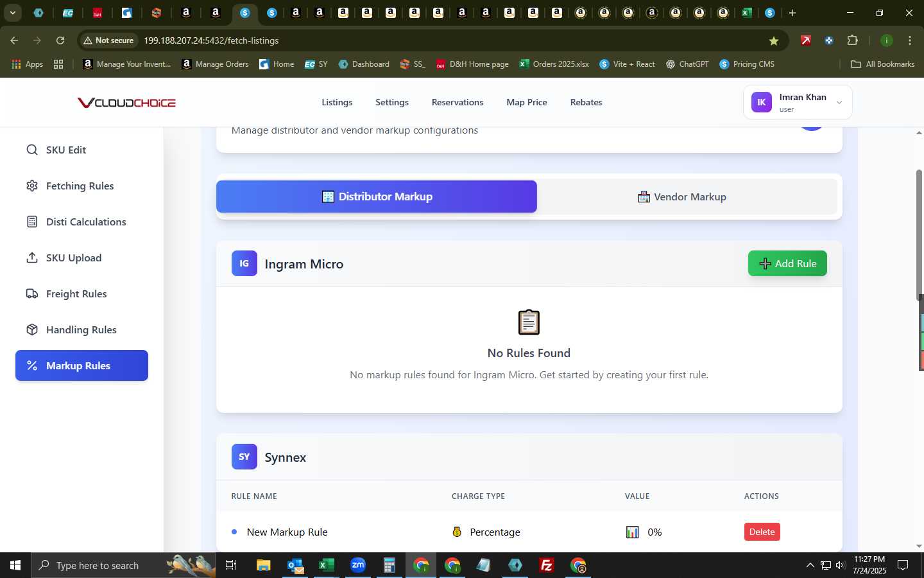Open SKU Upload icon in sidebar
Screen dimensions: 924x578
tap(32, 258)
